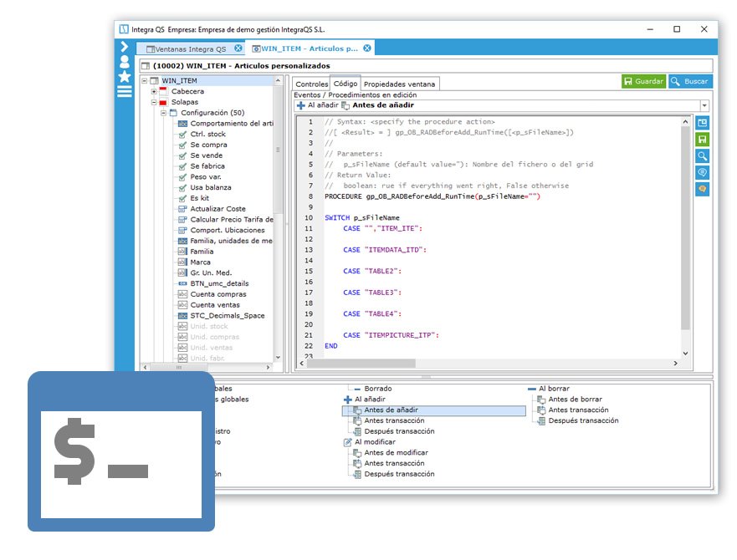The image size is (737, 560).
Task: Collapse the Configuración (50) node
Action: 163,113
